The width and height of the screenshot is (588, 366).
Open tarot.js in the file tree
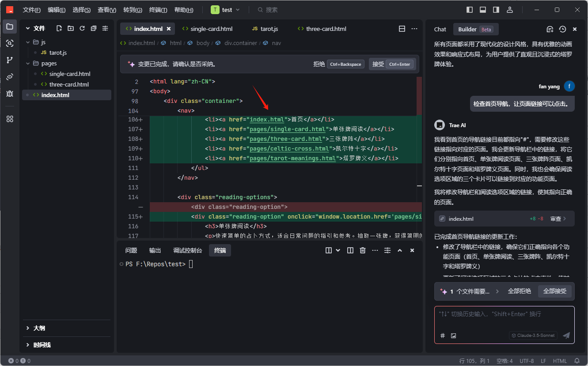tap(58, 53)
